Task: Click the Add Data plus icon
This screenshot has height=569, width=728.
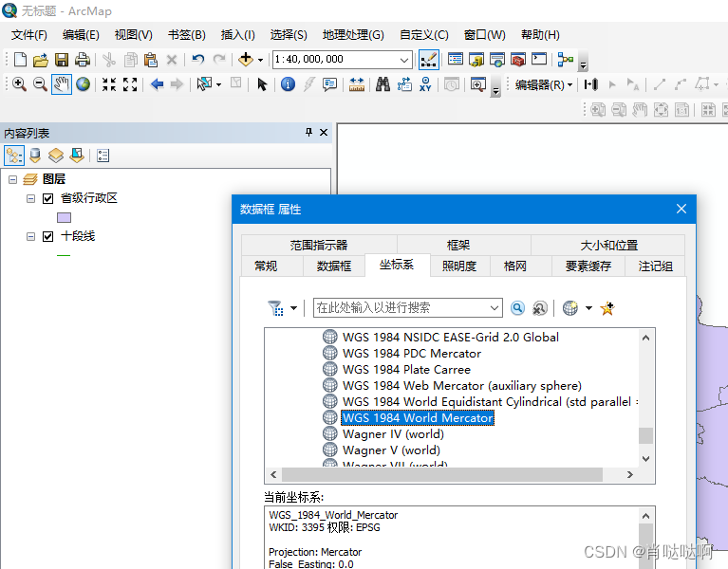Action: tap(246, 60)
